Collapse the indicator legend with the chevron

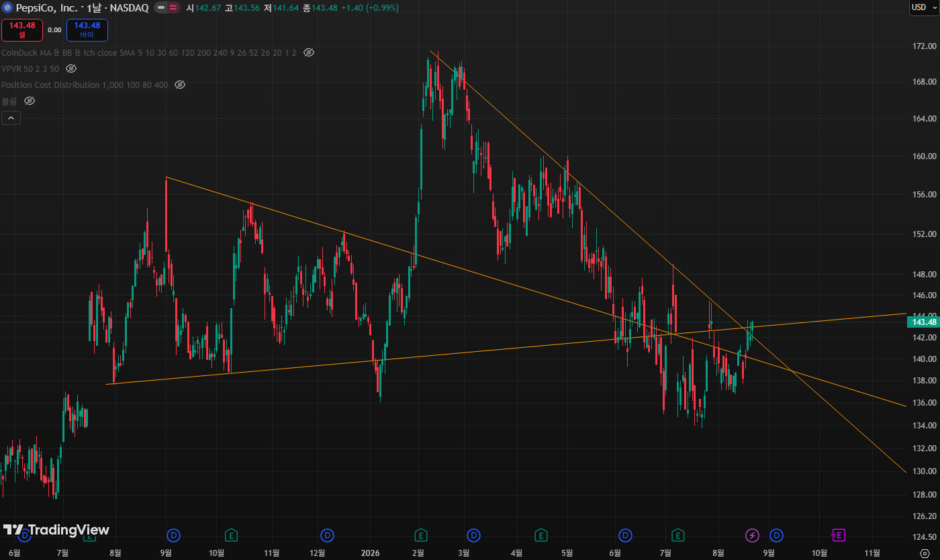click(11, 118)
